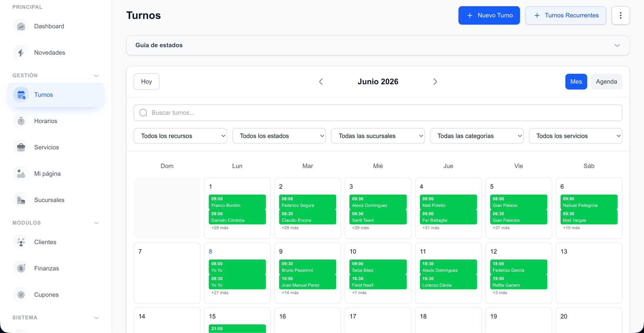This screenshot has width=644, height=333.
Task: Open the Todas las sucursales dropdown
Action: (x=378, y=136)
